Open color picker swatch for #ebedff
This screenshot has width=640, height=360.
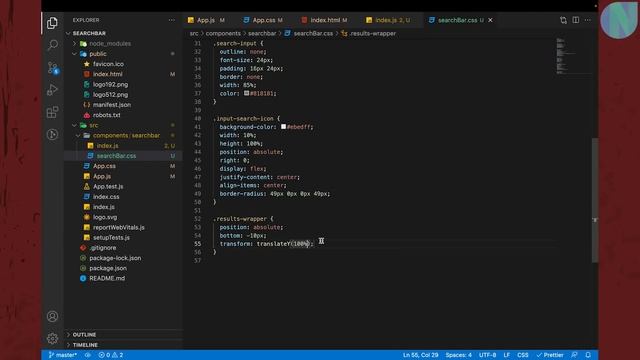[283, 127]
